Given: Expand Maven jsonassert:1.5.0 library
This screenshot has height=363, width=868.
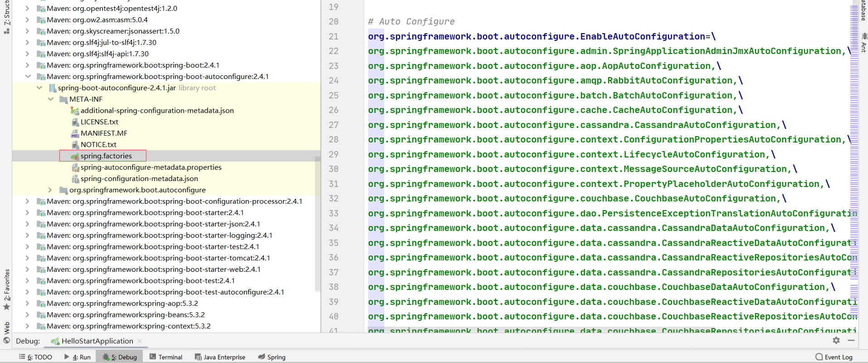Looking at the screenshot, I should [28, 31].
